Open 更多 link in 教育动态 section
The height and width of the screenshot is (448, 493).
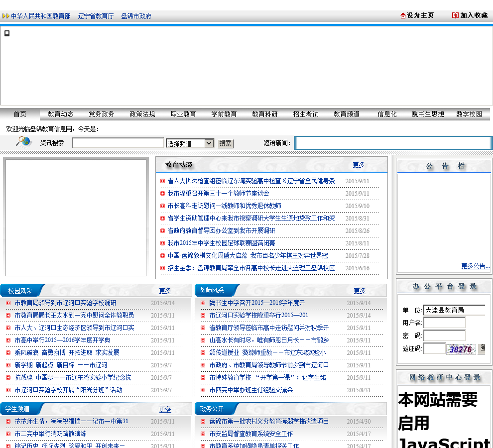pos(359,165)
